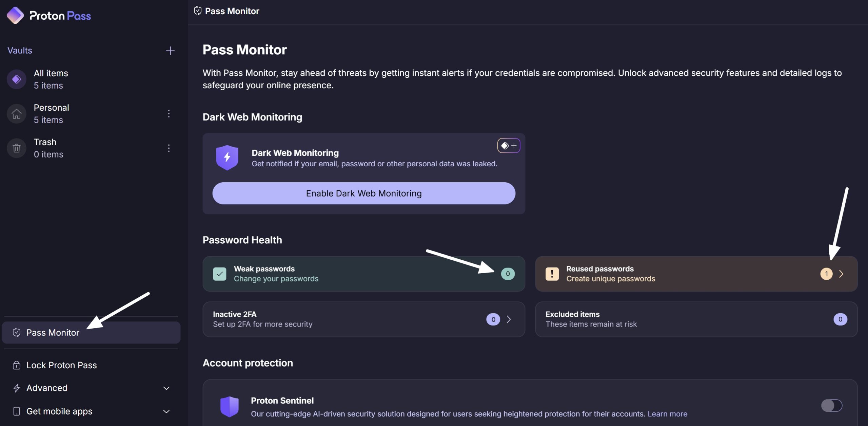868x426 pixels.
Task: Open Reused passwords via chevron arrow
Action: (841, 274)
